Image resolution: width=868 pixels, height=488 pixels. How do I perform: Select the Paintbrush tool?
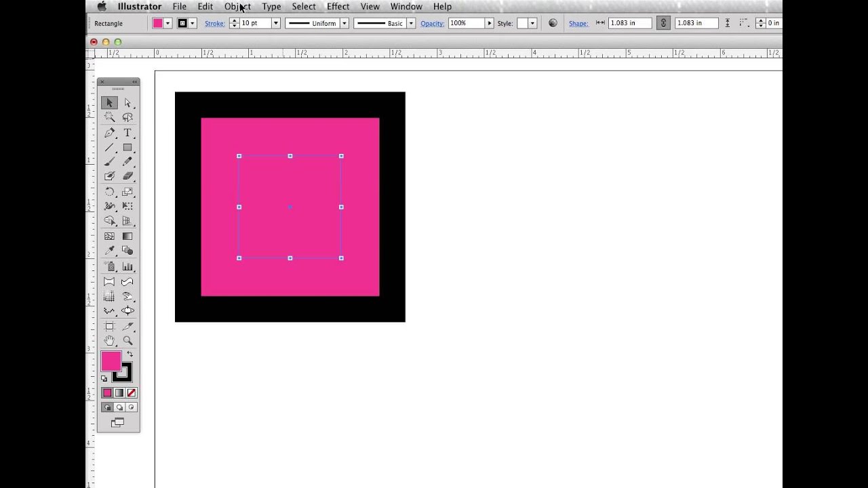109,162
